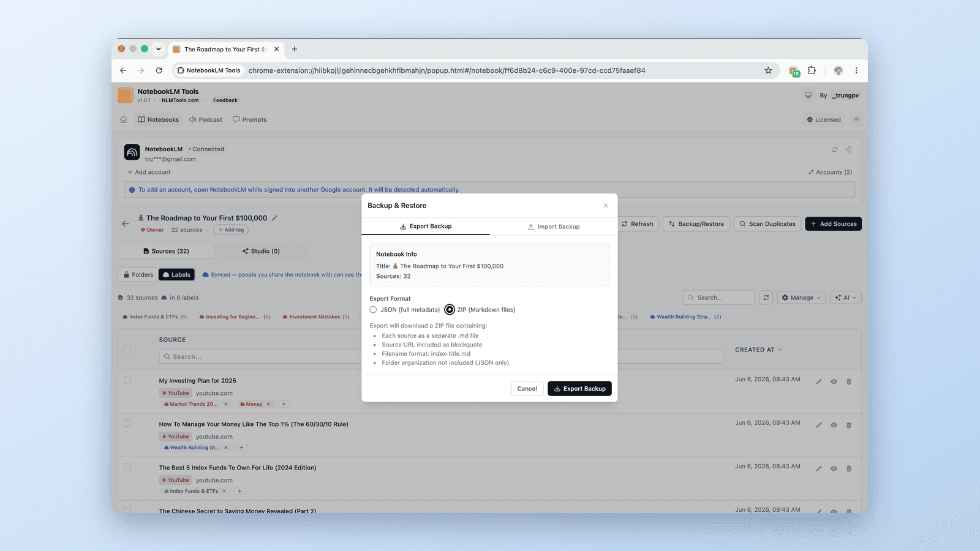This screenshot has width=980, height=551.
Task: Click the NotebookLM account sync icon
Action: pos(835,149)
